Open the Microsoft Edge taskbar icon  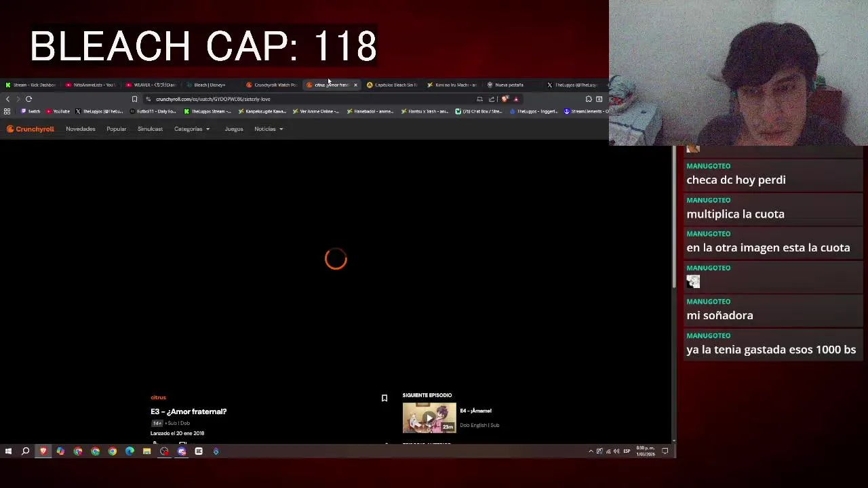tap(130, 451)
